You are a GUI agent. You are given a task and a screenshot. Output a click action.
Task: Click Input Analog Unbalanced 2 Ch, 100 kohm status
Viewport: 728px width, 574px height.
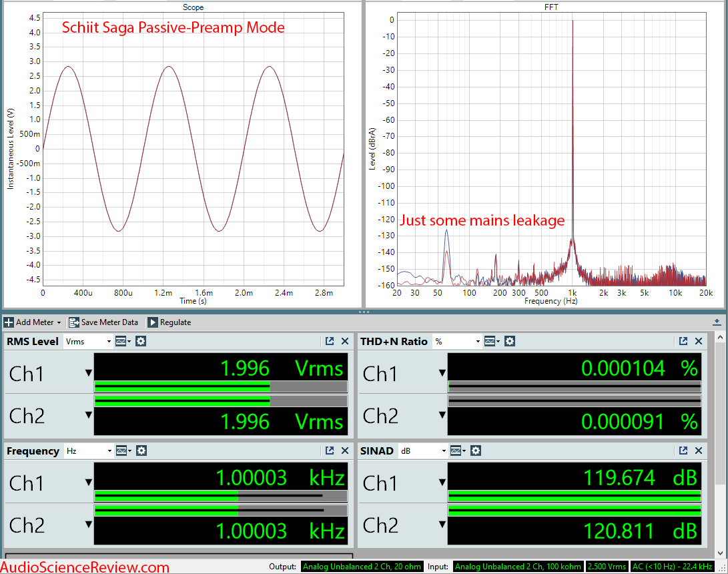point(518,567)
